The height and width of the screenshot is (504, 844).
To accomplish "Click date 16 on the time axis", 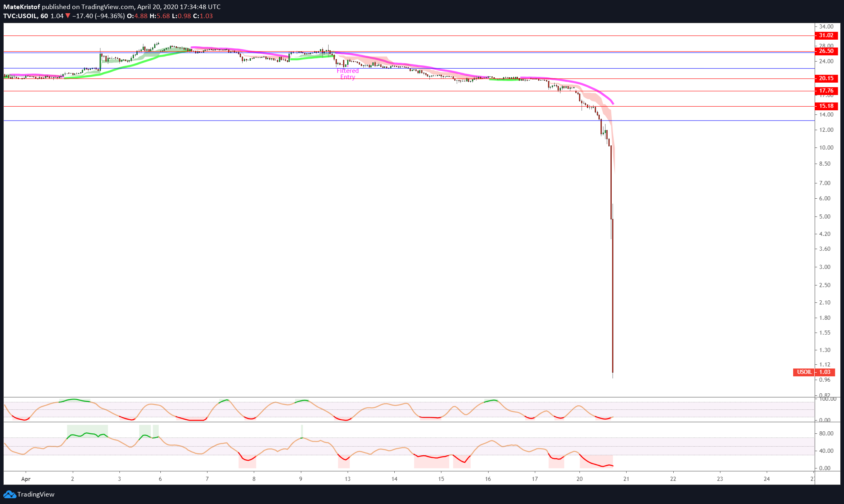I will [x=488, y=479].
